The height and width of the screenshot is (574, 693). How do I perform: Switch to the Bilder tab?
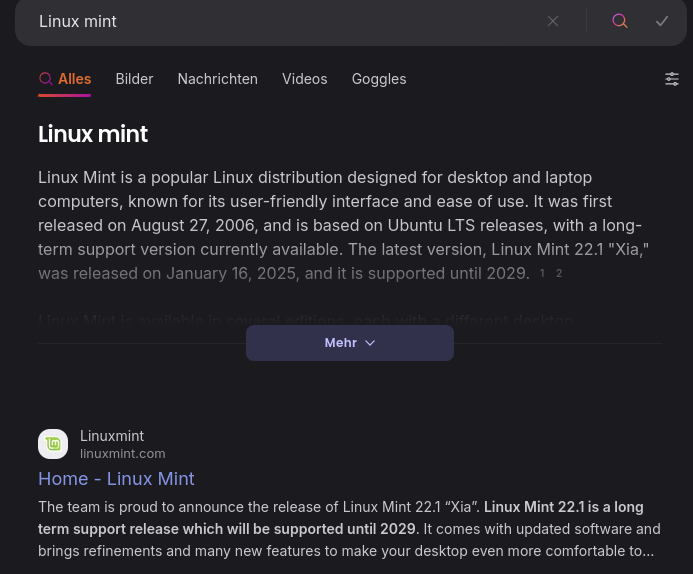134,79
